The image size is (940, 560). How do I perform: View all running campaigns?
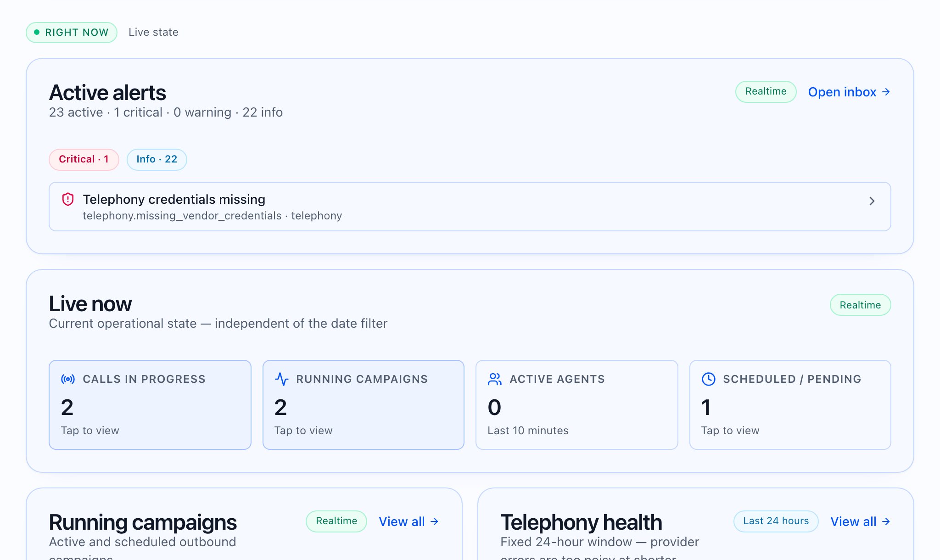tap(408, 521)
